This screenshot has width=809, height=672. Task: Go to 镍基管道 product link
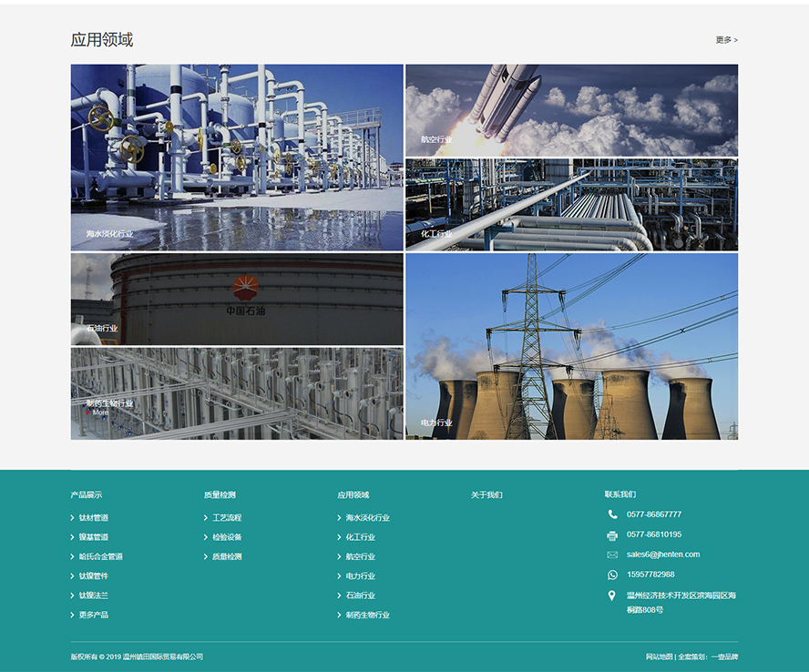pyautogui.click(x=94, y=537)
